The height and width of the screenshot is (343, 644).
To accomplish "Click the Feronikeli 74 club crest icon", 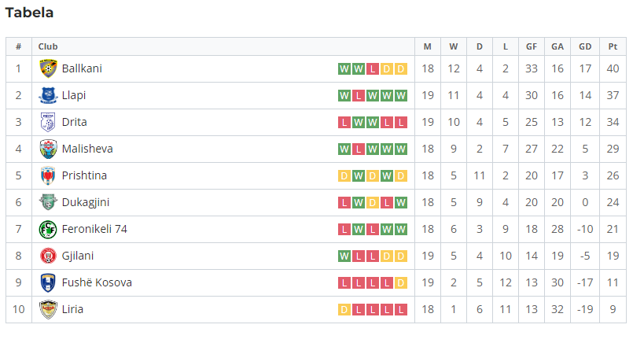I will 48,229.
